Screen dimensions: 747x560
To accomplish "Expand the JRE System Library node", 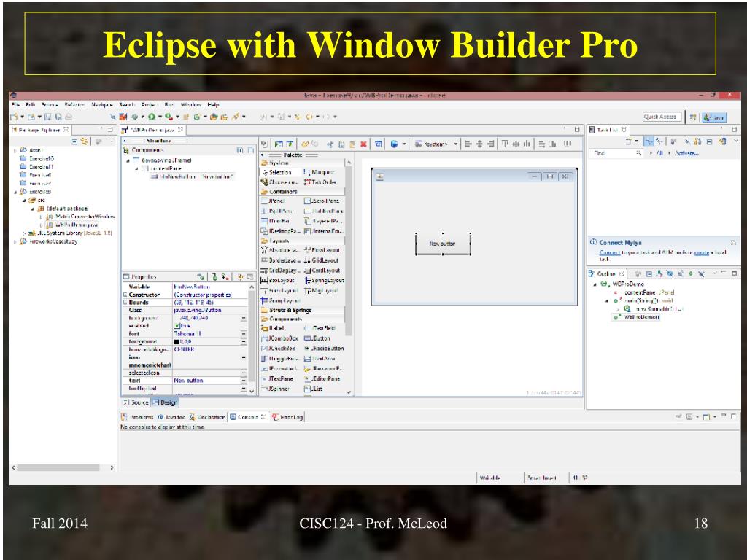I will click(24, 233).
